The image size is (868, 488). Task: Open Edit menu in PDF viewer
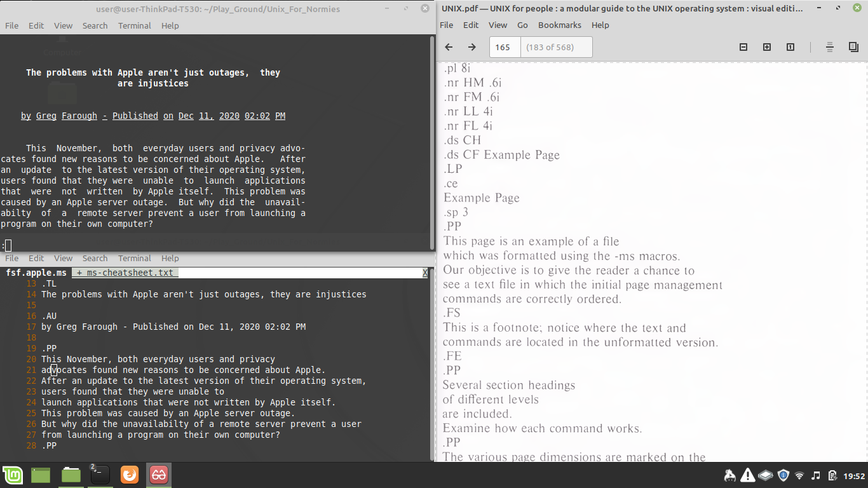[471, 25]
